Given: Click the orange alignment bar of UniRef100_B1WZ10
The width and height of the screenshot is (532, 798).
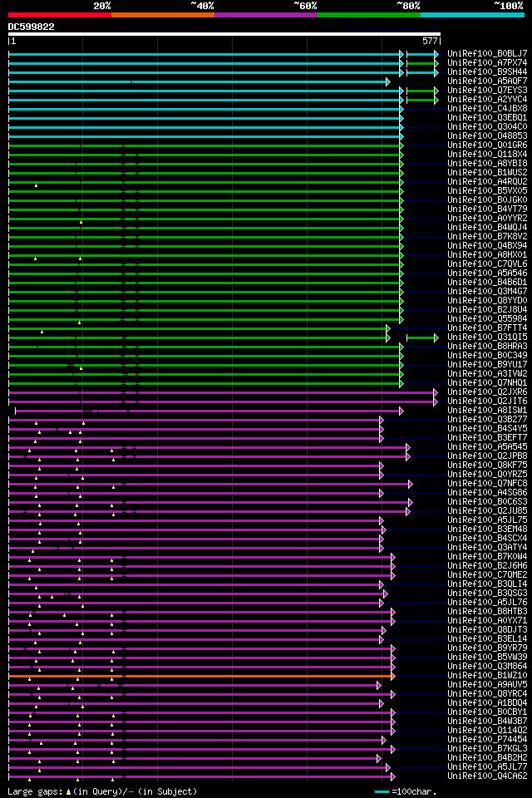Looking at the screenshot, I should pos(200,677).
